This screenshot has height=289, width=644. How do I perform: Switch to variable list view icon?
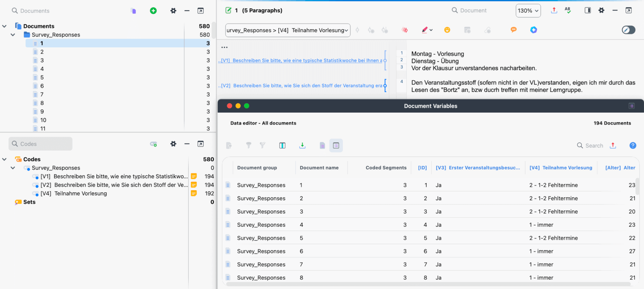point(322,145)
